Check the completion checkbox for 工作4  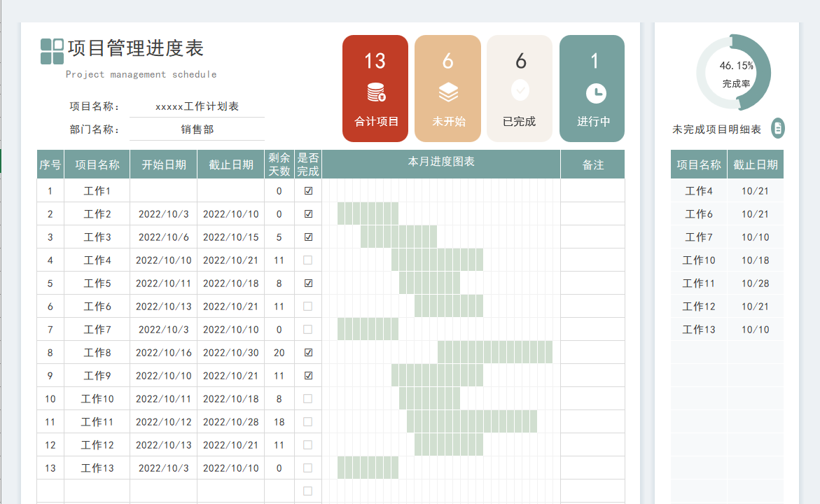pyautogui.click(x=308, y=260)
